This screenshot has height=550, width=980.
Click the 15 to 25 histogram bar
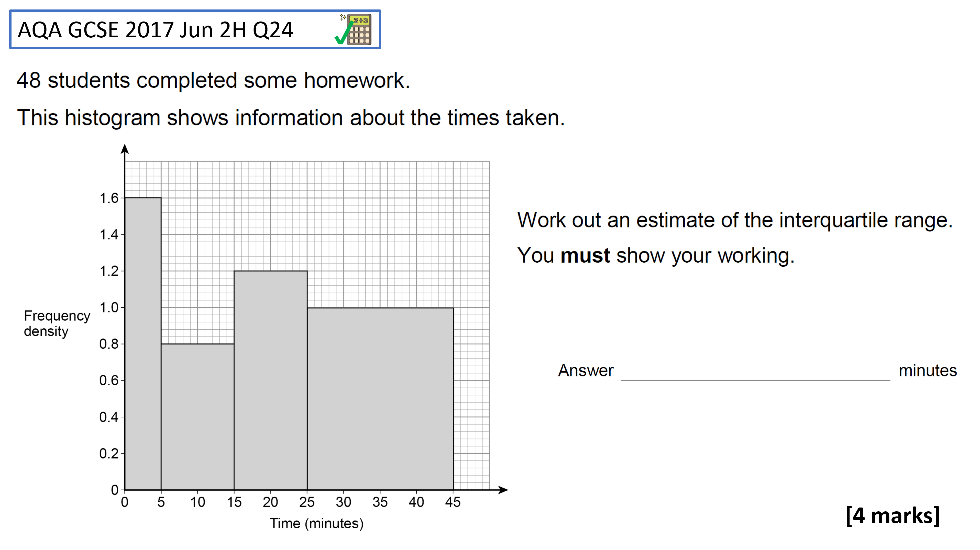coord(270,380)
